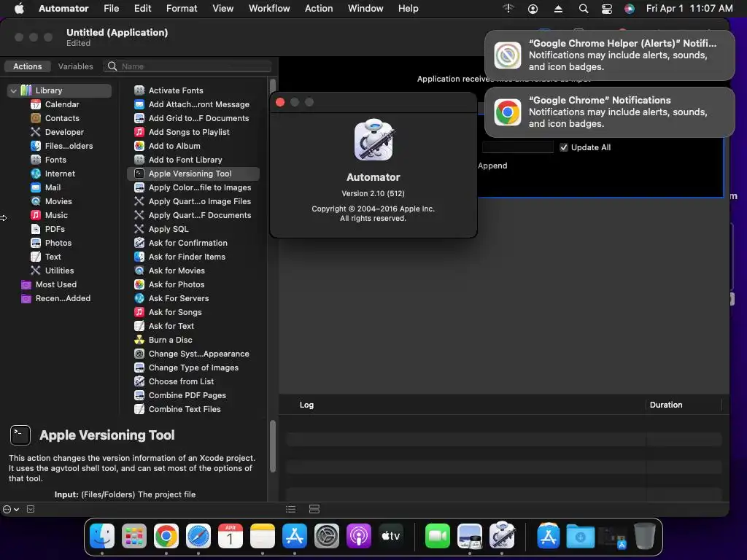
Task: Toggle description panel visibility button
Action: pyautogui.click(x=31, y=509)
